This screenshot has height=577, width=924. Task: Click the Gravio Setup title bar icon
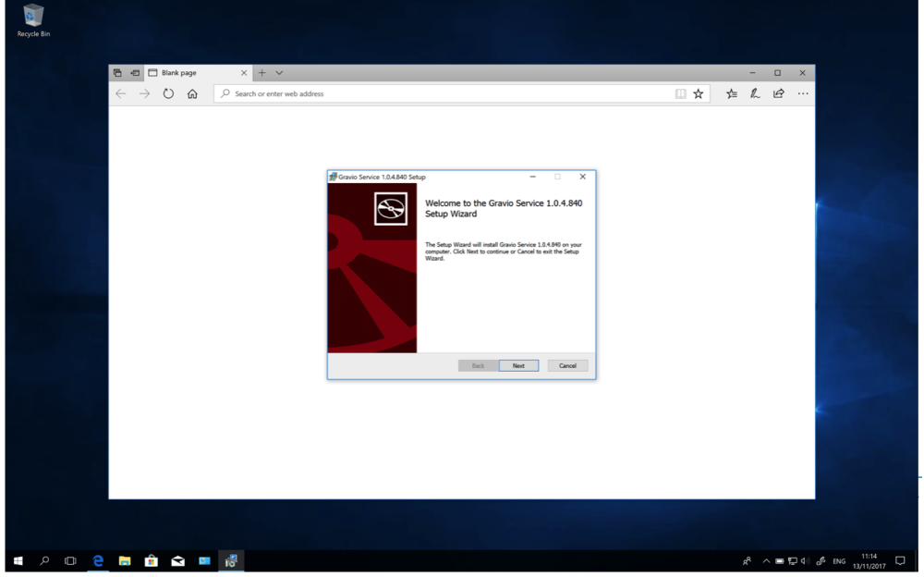[x=333, y=177]
